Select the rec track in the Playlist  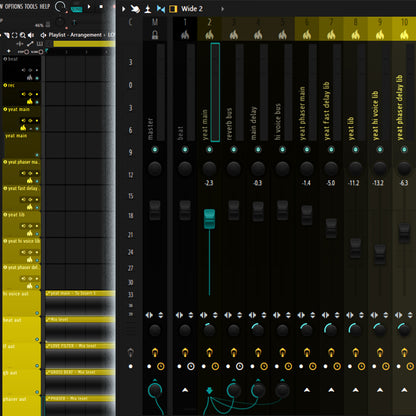(x=22, y=93)
